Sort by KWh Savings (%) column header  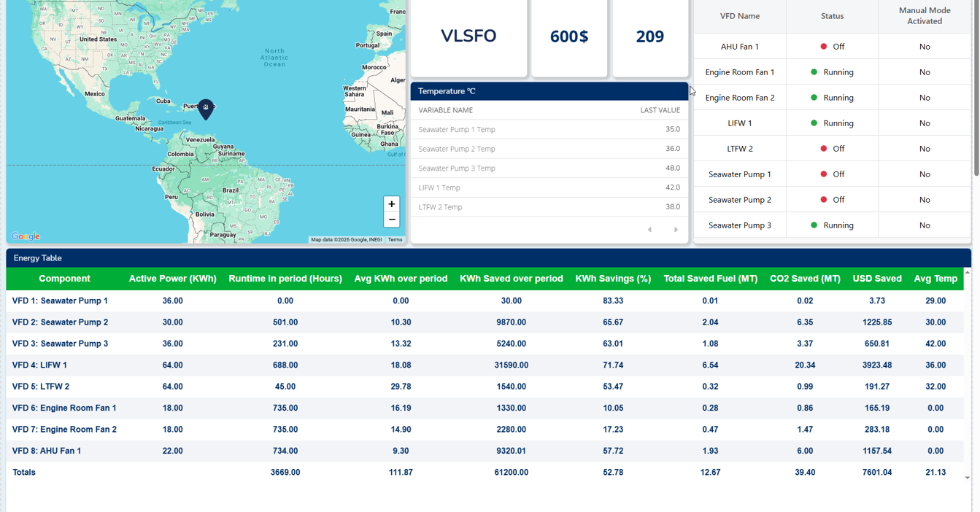click(x=611, y=279)
